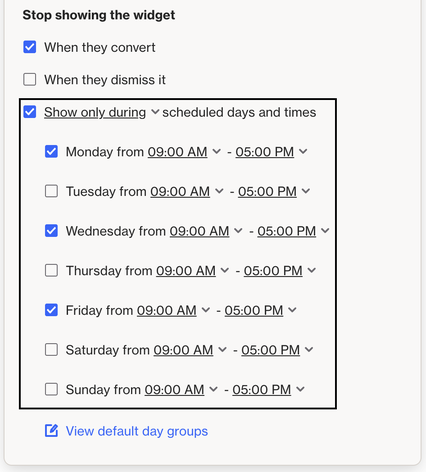Click the edit icon beside View default day groups
This screenshot has width=426, height=472.
point(52,431)
